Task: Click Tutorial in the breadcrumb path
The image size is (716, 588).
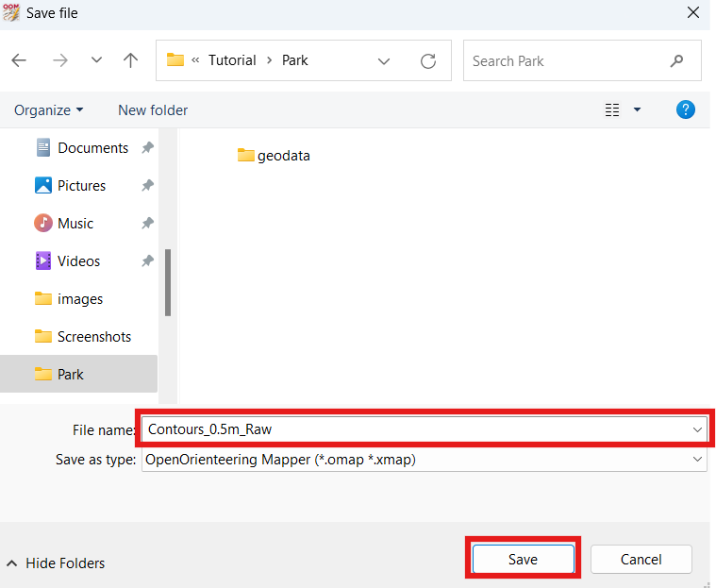Action: click(232, 60)
